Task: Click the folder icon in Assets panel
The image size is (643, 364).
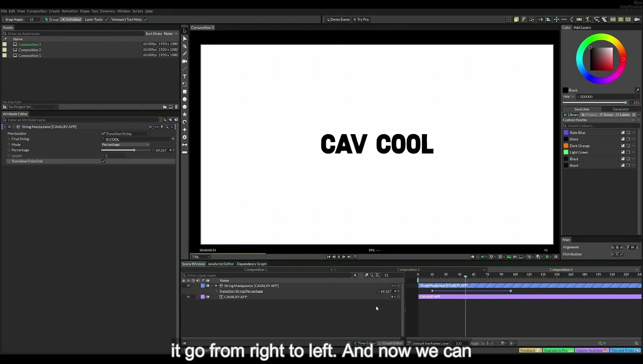Action: 165,107
